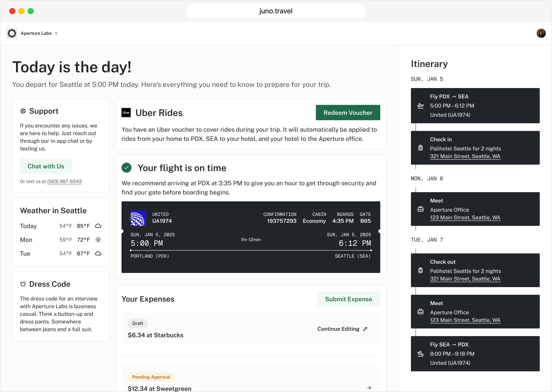Expand the Sweetgreen expense with the arrow
The image size is (552, 392).
[x=369, y=388]
